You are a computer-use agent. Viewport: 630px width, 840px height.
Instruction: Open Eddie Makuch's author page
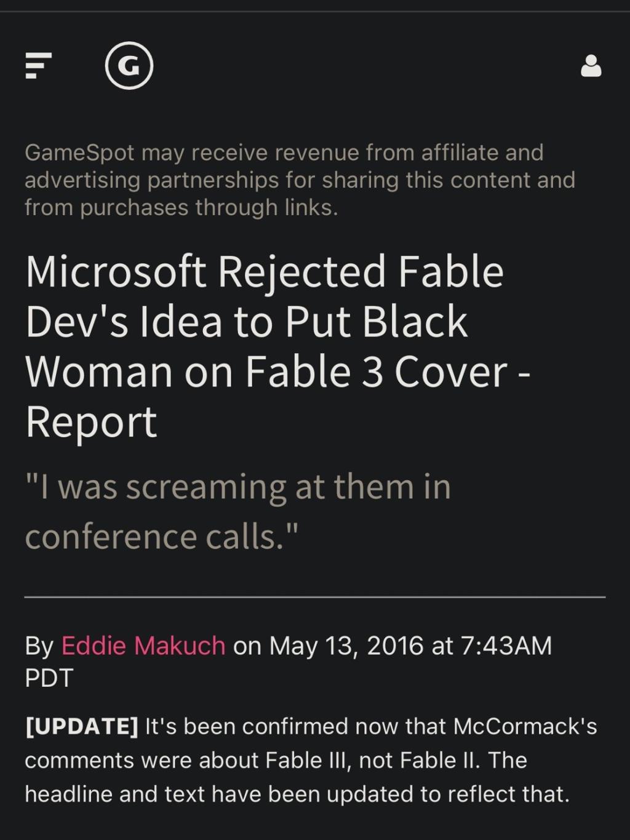click(143, 646)
